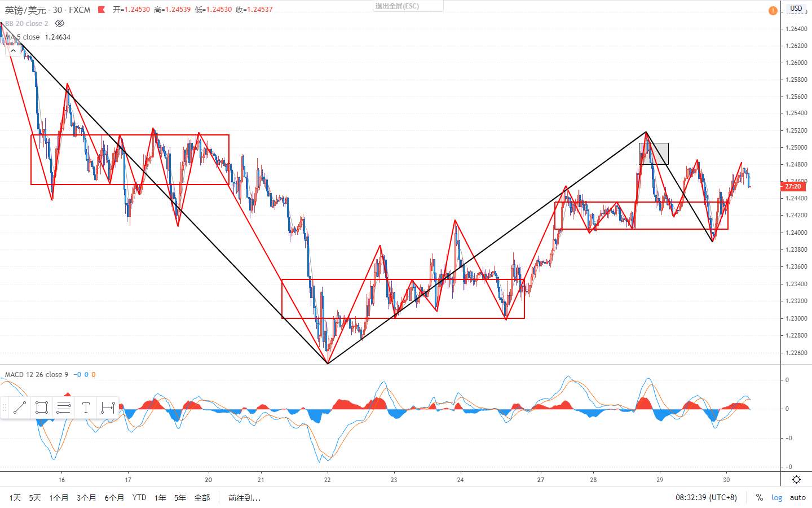This screenshot has width=812, height=508.
Task: Click the gray shaded rectangle near 29th peak
Action: pyautogui.click(x=654, y=154)
